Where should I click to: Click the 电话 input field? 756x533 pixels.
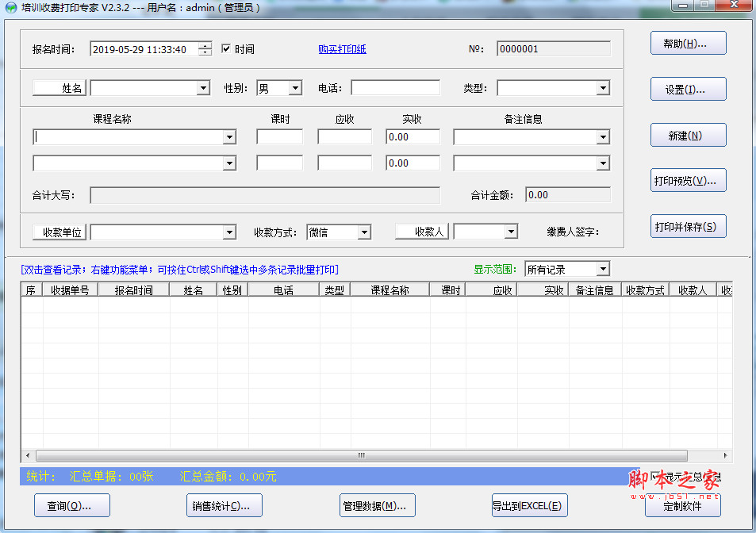[395, 88]
